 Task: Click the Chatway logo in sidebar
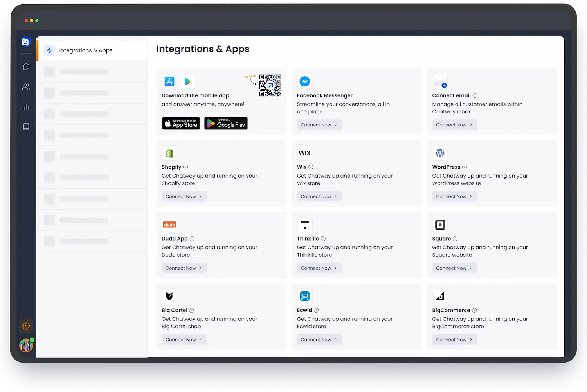click(26, 42)
